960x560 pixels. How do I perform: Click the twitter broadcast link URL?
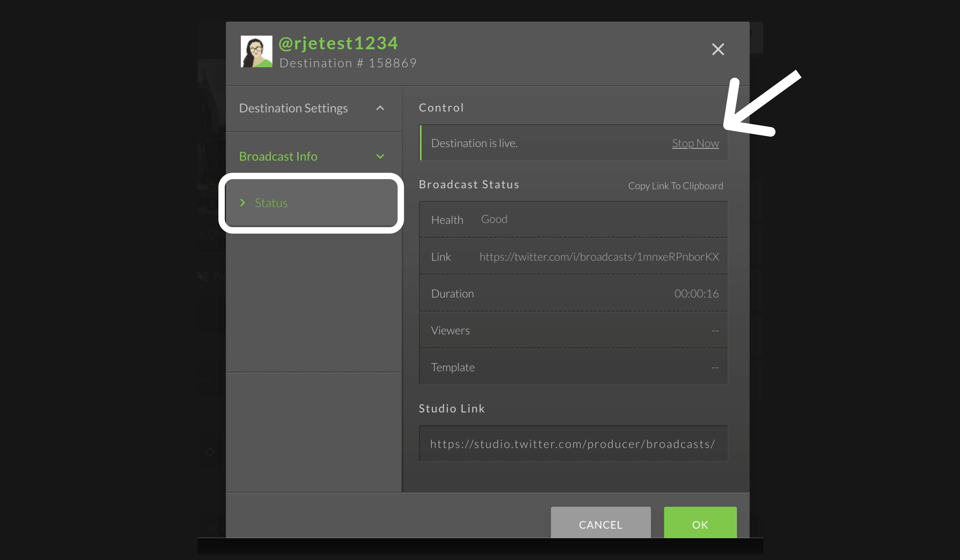[599, 257]
